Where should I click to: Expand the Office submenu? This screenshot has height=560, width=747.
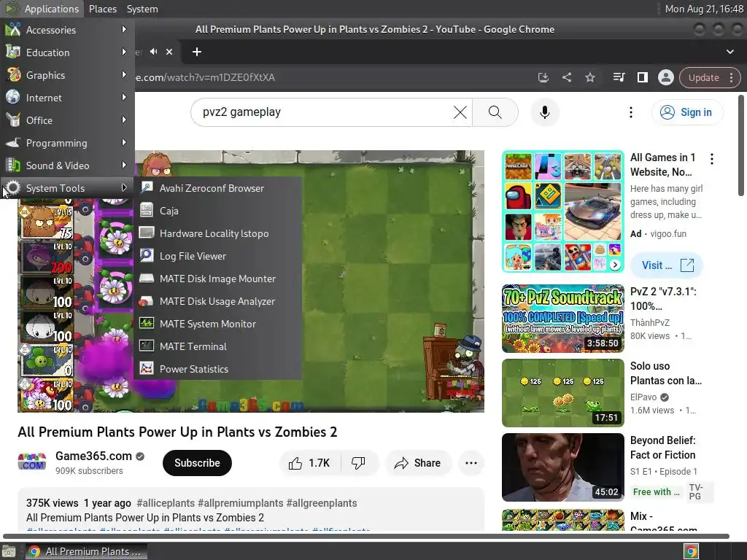click(x=67, y=120)
